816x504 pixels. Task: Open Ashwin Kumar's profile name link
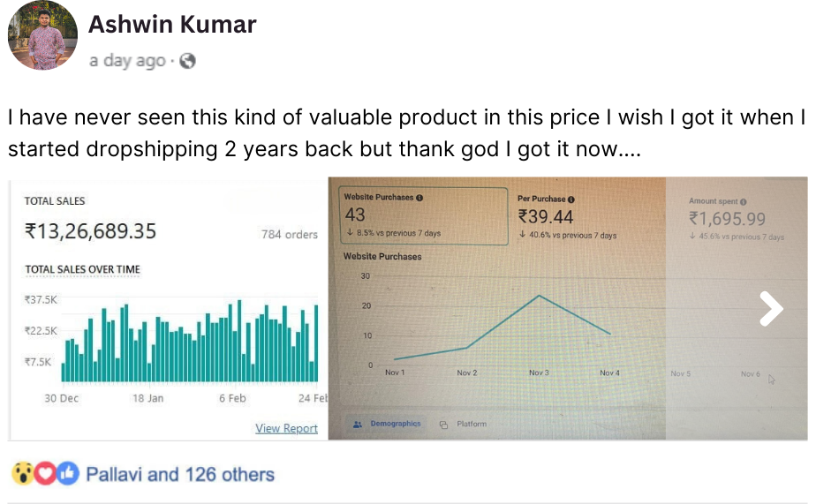pos(172,25)
